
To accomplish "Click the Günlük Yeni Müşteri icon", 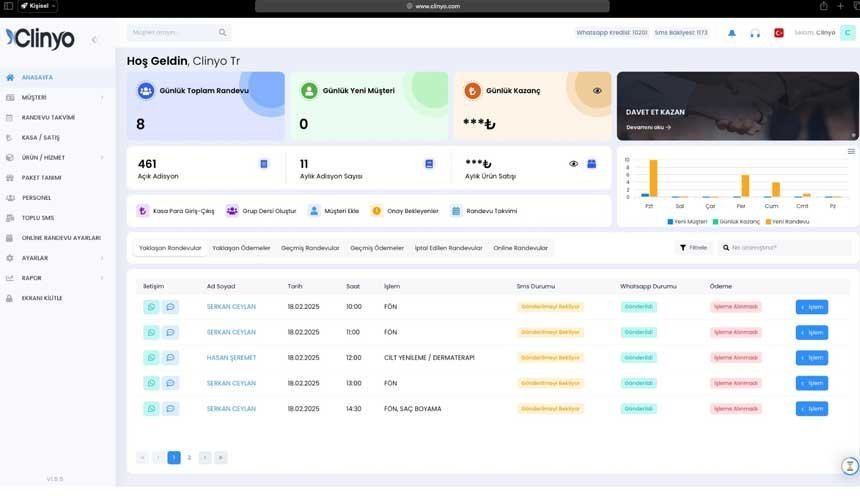I will 309,90.
